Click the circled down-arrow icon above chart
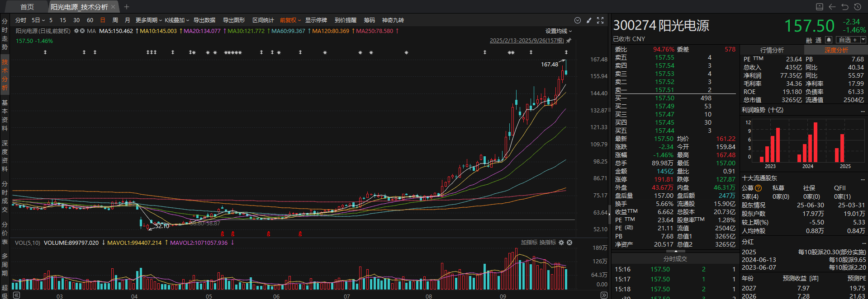 point(578,20)
